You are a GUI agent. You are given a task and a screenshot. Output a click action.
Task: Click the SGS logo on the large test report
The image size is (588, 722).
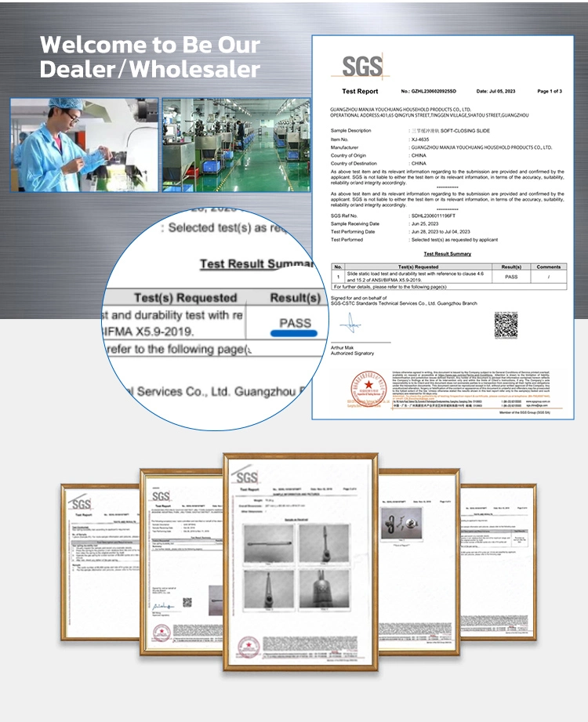(362, 67)
